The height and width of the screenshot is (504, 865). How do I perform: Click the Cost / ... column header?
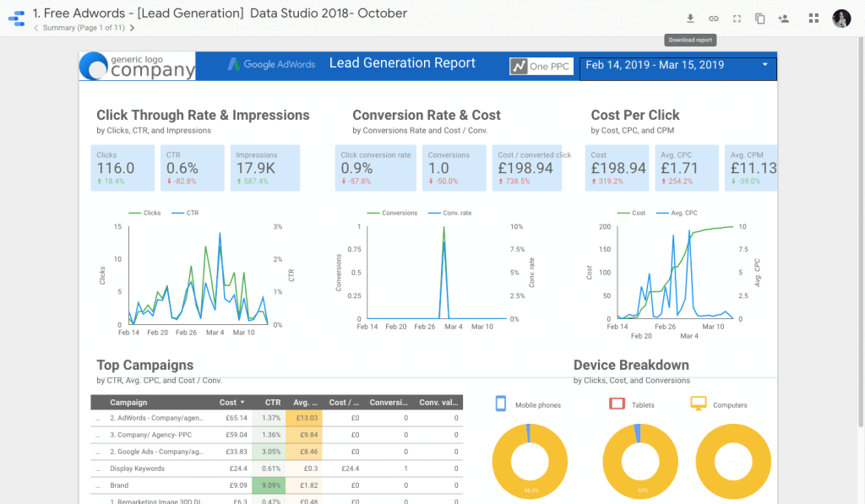(345, 403)
